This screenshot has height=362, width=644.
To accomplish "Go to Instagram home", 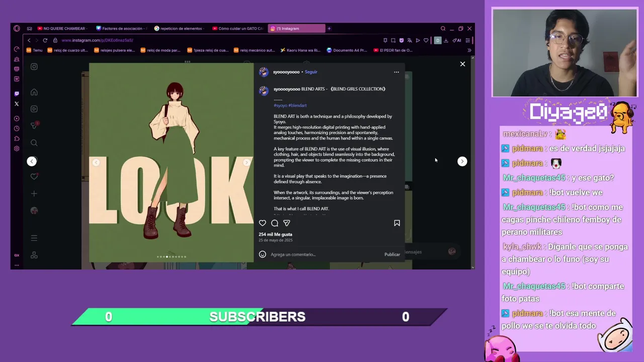I will (x=34, y=92).
